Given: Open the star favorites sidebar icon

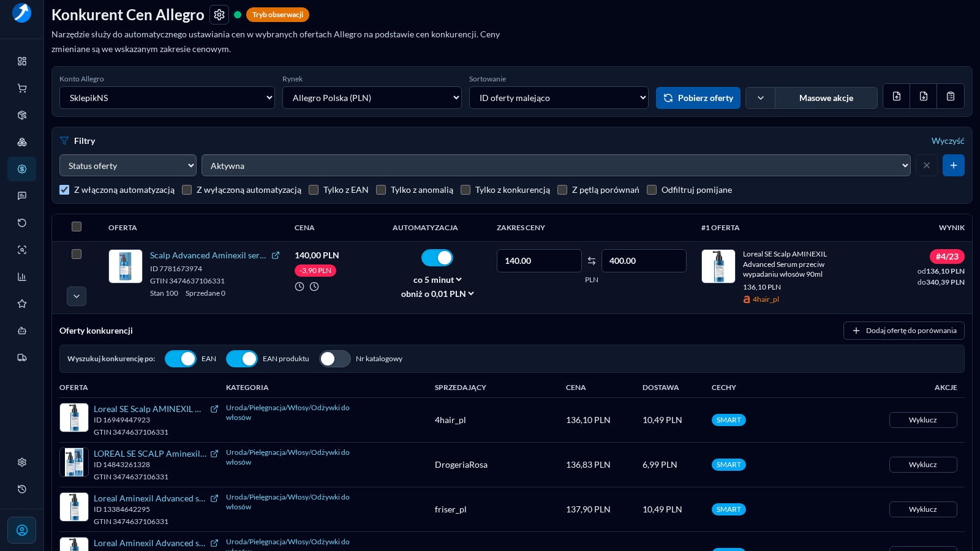Looking at the screenshot, I should click(22, 304).
